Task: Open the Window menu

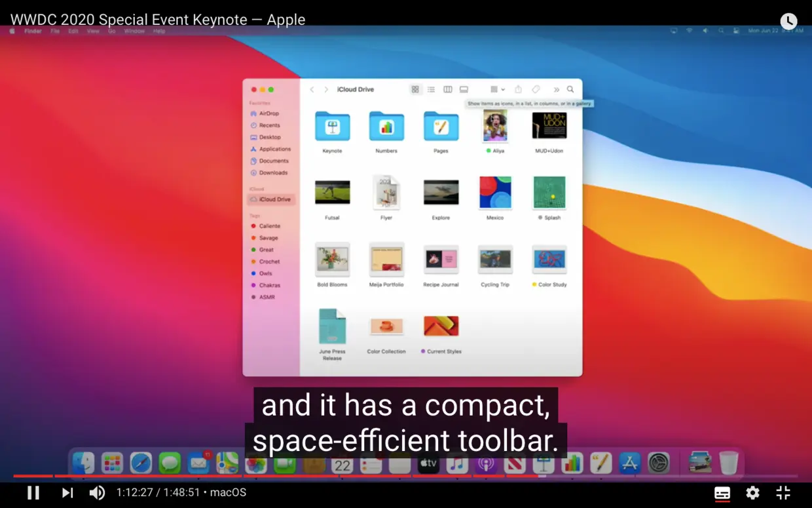Action: pyautogui.click(x=134, y=31)
